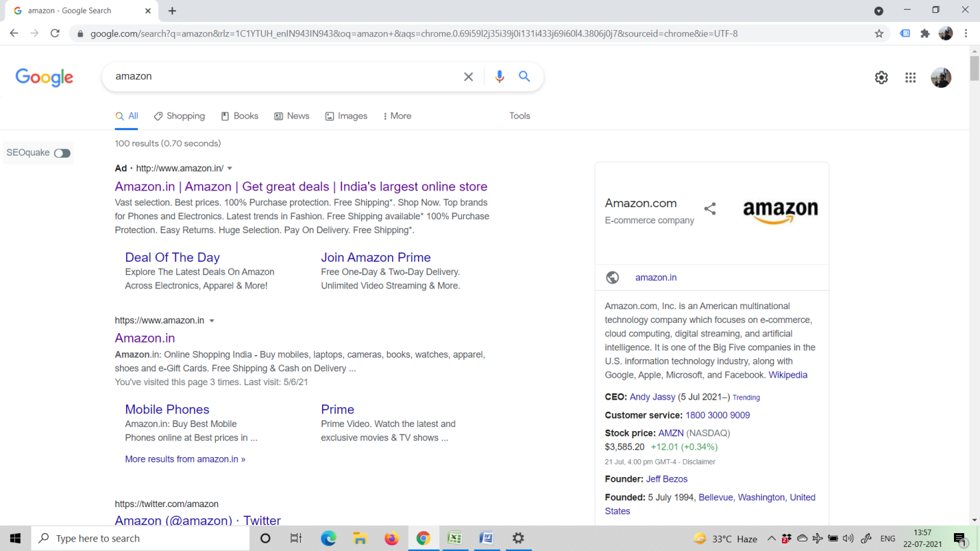Show hidden system tray icons
Screen dimensions: 980x551
click(x=771, y=539)
